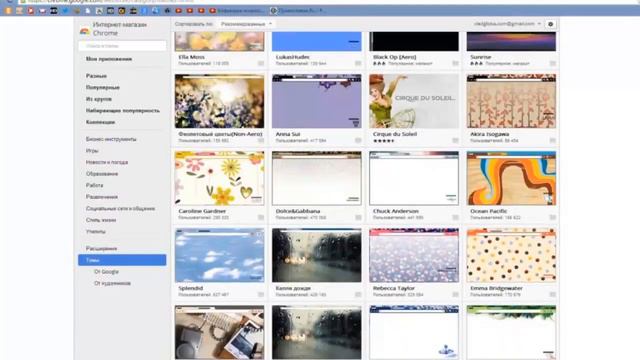Viewport: 640px width, 360px height.
Task: Click the small gray icon on Sunrise card
Action: [x=552, y=64]
